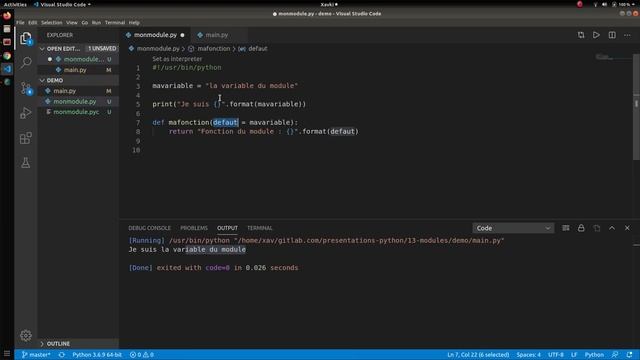The image size is (640, 360).
Task: Open the Extensions view
Action: point(26,138)
